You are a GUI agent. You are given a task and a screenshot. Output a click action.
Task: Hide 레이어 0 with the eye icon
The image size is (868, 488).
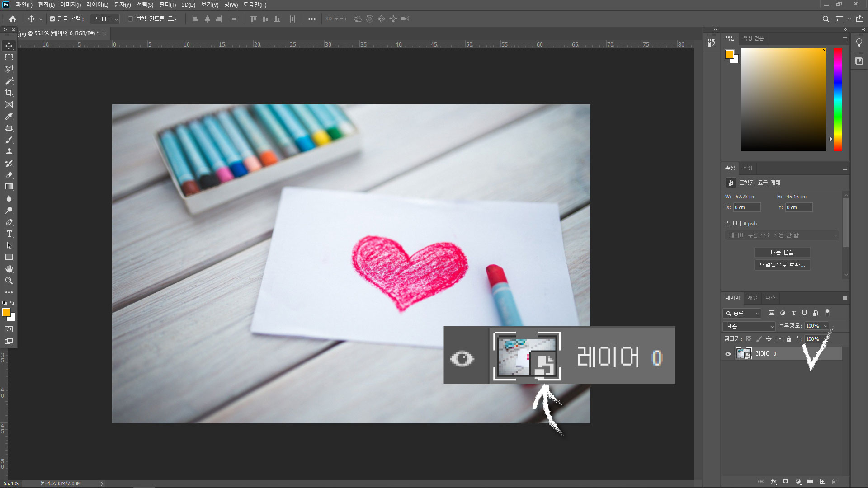tap(728, 354)
